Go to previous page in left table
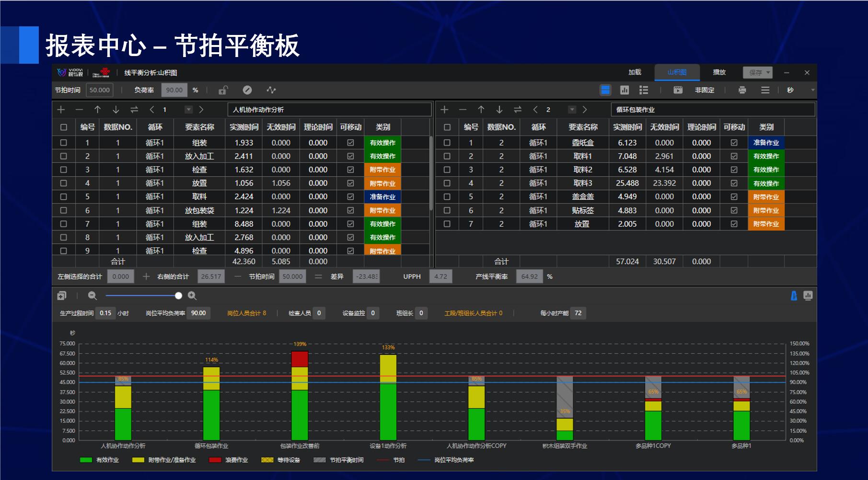The height and width of the screenshot is (480, 868). pyautogui.click(x=152, y=110)
